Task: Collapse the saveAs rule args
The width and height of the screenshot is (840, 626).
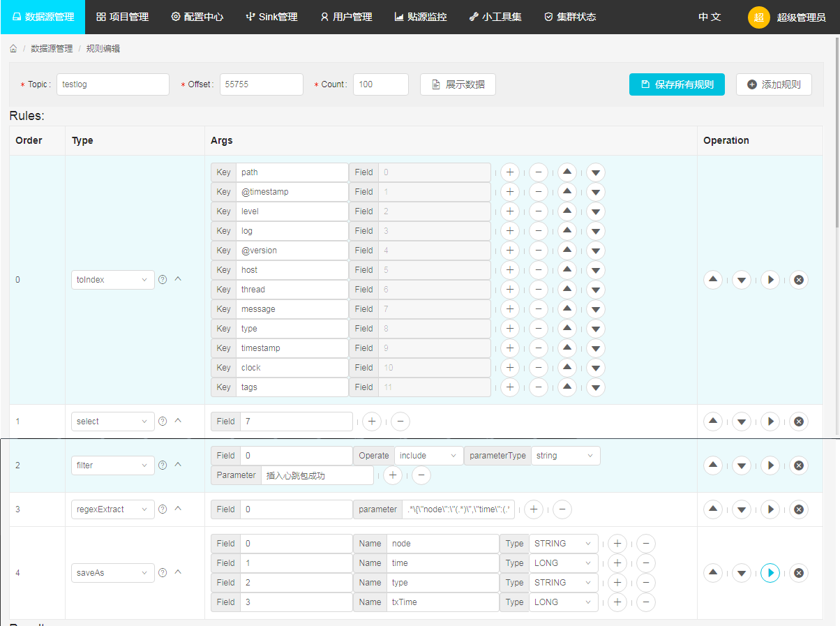Action: click(x=178, y=572)
